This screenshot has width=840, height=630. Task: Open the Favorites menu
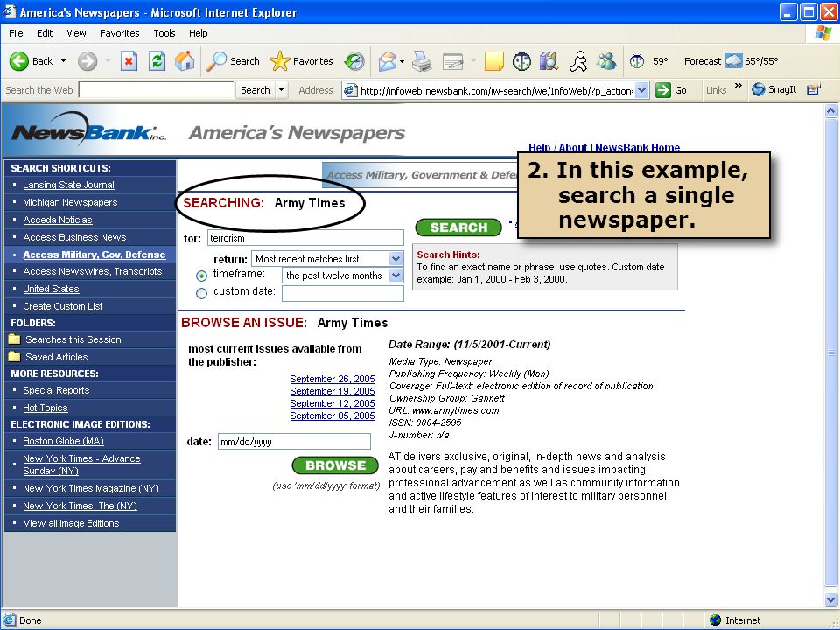(120, 33)
